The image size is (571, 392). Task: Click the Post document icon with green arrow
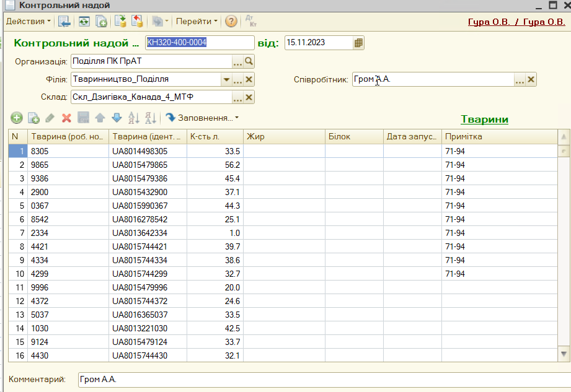120,22
